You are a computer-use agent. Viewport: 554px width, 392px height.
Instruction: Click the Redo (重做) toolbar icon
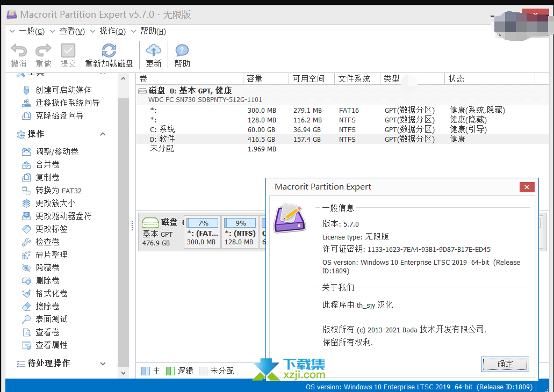[x=44, y=50]
